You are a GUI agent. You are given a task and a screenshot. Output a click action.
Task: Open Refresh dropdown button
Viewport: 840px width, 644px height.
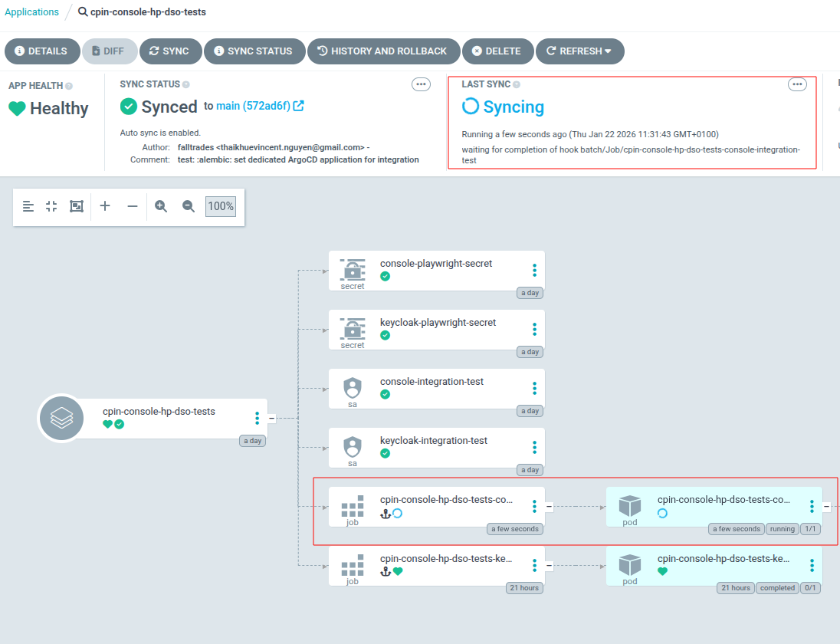click(579, 51)
